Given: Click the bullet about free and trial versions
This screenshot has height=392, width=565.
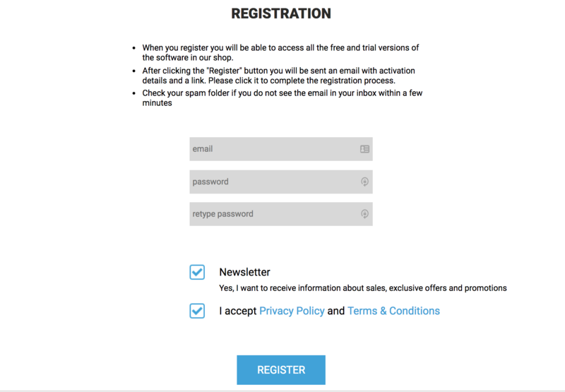Looking at the screenshot, I should coord(280,52).
